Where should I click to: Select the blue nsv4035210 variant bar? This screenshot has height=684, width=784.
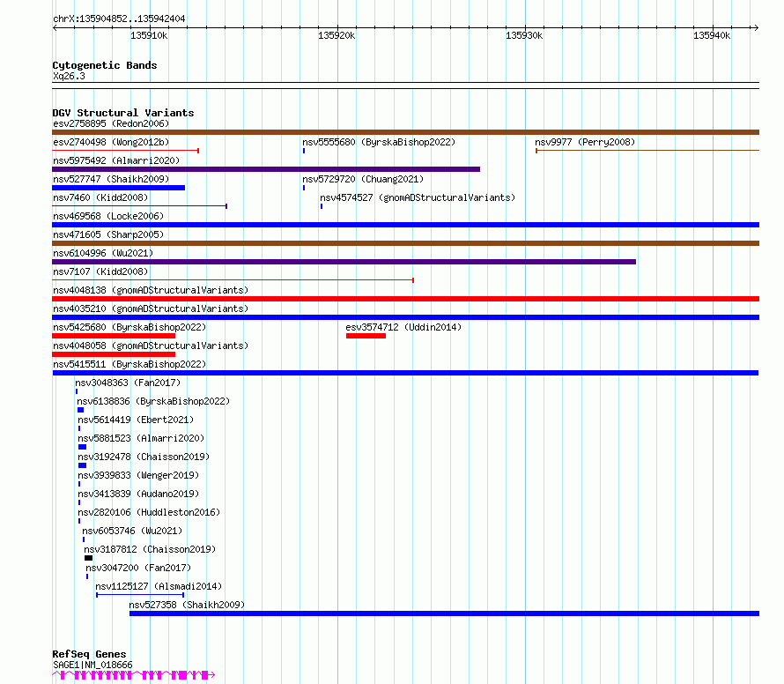tap(405, 317)
